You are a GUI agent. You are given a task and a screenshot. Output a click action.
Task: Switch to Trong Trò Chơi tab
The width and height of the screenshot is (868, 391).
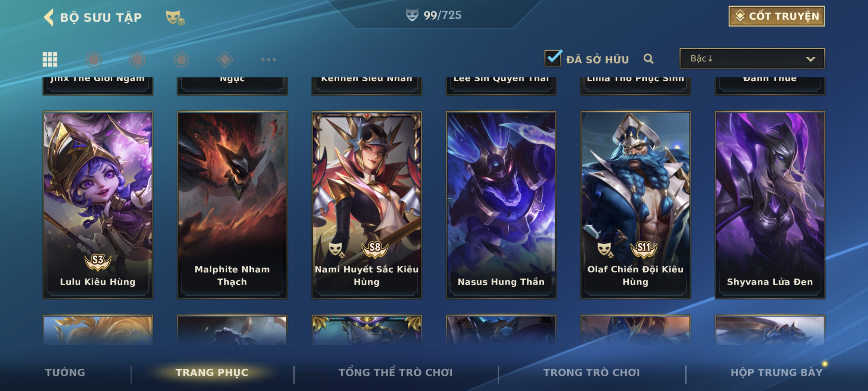pyautogui.click(x=591, y=372)
